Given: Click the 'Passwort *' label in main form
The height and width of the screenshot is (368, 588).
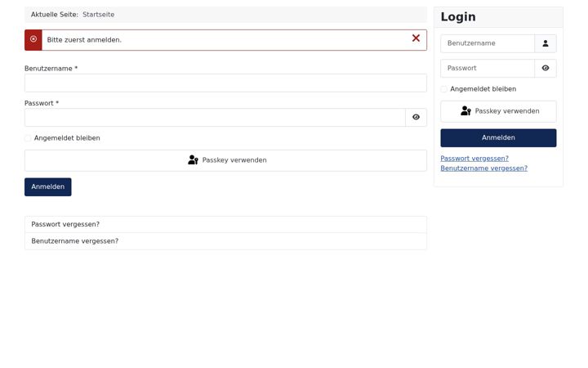Looking at the screenshot, I should click(x=42, y=103).
